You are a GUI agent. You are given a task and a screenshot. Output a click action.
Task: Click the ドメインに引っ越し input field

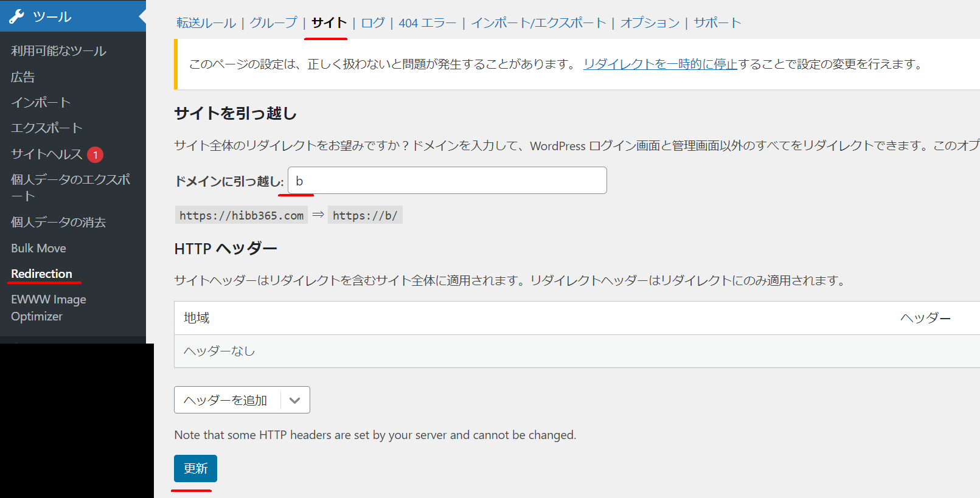447,181
